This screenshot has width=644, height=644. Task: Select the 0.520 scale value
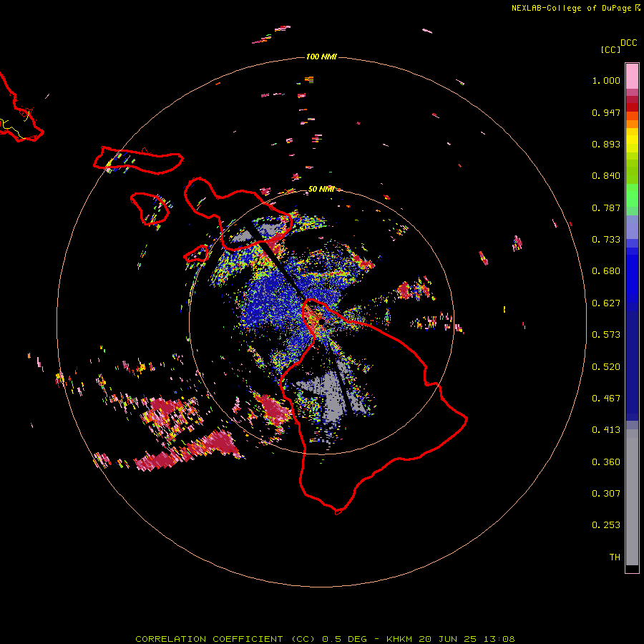606,367
